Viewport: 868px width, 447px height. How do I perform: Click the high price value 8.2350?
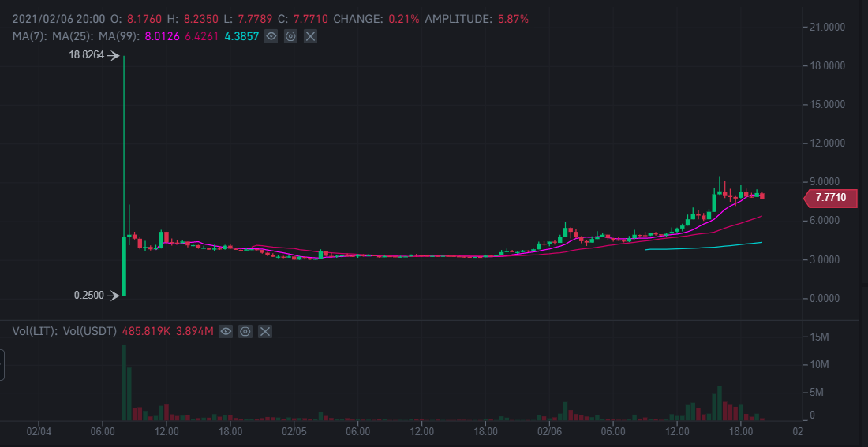pyautogui.click(x=201, y=19)
